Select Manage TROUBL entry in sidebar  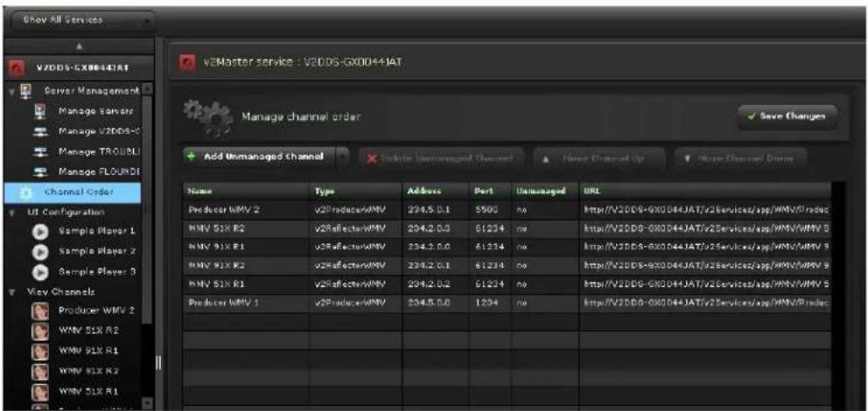click(x=99, y=151)
